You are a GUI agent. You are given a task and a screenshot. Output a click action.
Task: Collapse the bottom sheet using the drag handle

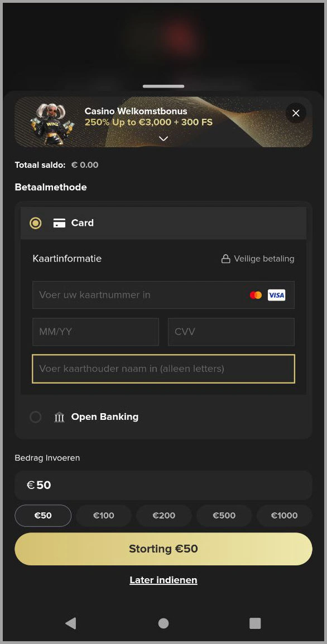(x=163, y=86)
